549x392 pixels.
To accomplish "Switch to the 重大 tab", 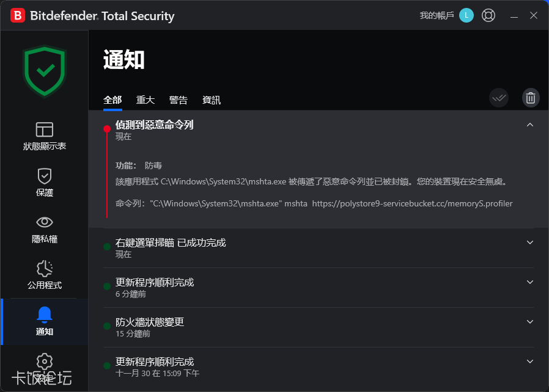I will 146,100.
